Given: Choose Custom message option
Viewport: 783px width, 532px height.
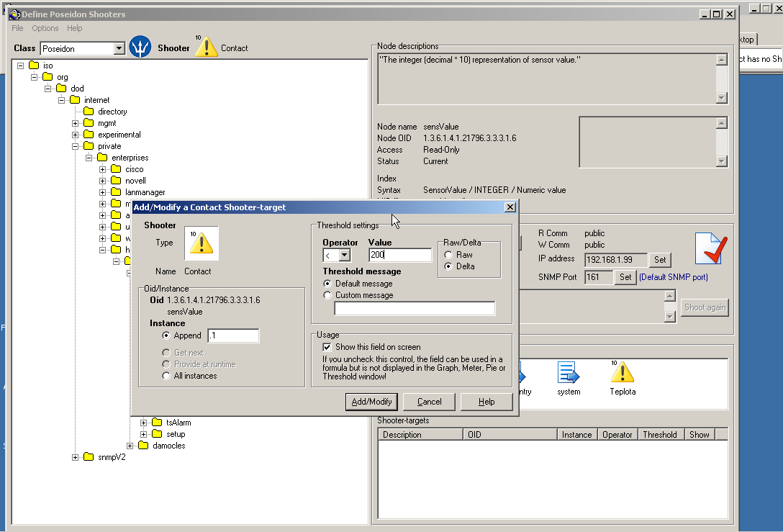Looking at the screenshot, I should 327,295.
